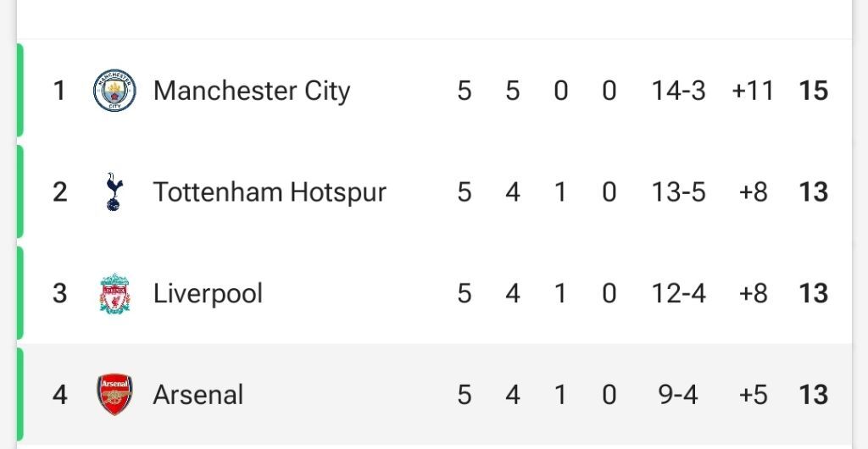Click Tottenham's 13-5 goals record
Viewport: 868px width, 449px height.
(x=678, y=192)
